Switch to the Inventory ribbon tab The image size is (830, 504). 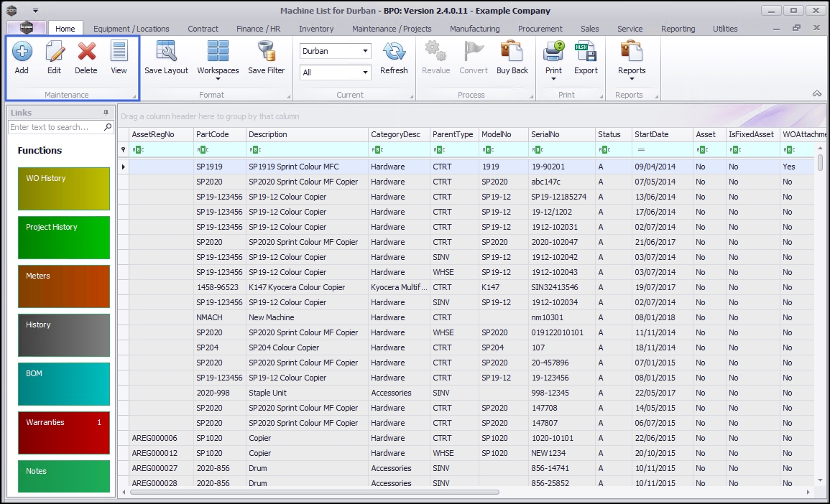(316, 29)
